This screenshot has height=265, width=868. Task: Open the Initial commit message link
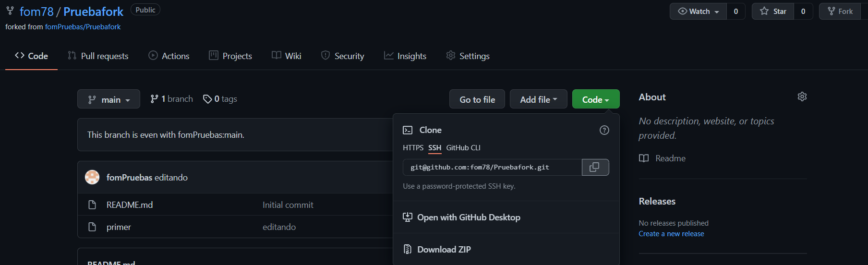[x=288, y=205]
